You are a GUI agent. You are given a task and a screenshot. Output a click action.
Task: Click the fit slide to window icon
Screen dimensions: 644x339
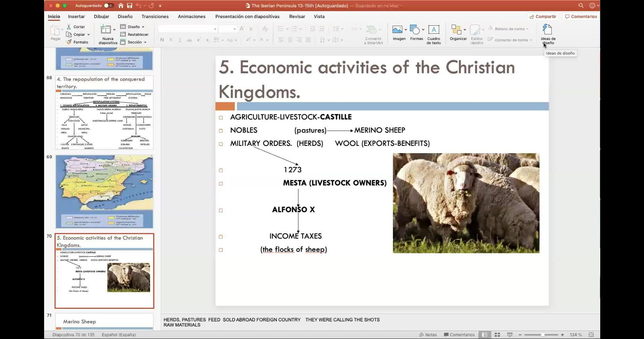coord(591,334)
